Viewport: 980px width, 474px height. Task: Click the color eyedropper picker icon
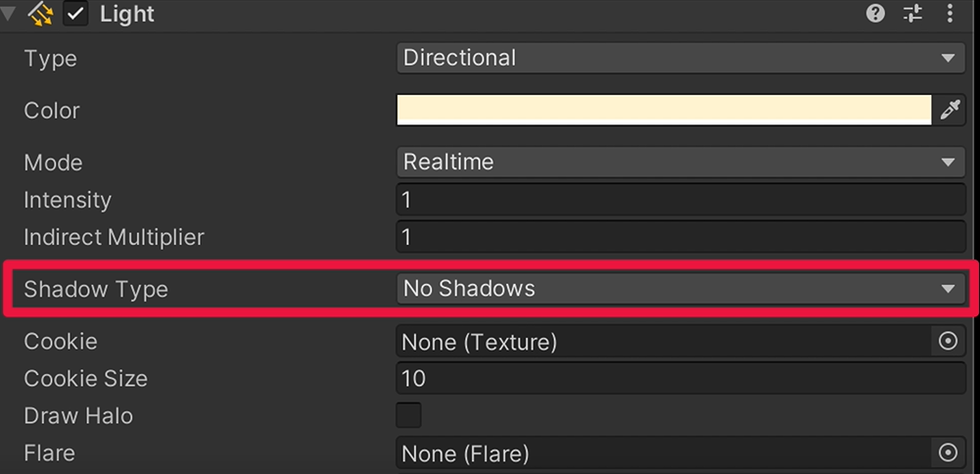coord(950,111)
